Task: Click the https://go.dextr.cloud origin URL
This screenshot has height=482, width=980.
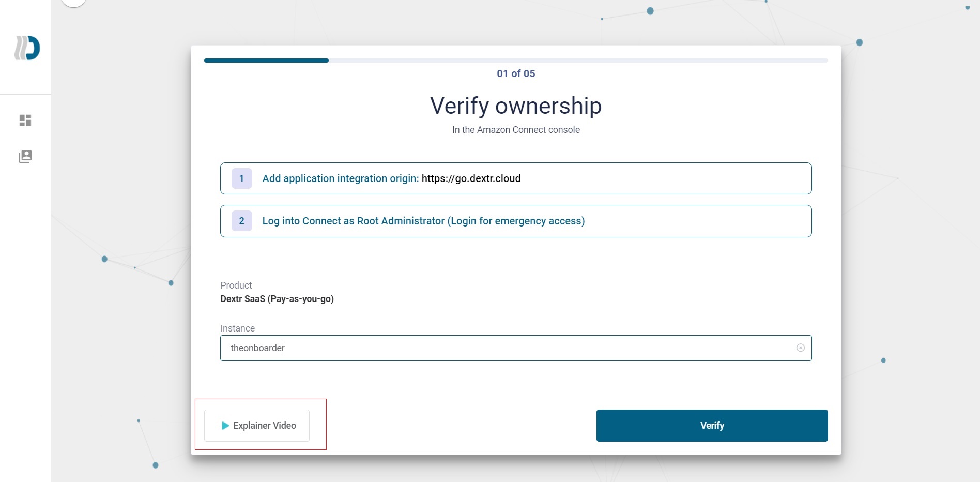Action: coord(471,178)
